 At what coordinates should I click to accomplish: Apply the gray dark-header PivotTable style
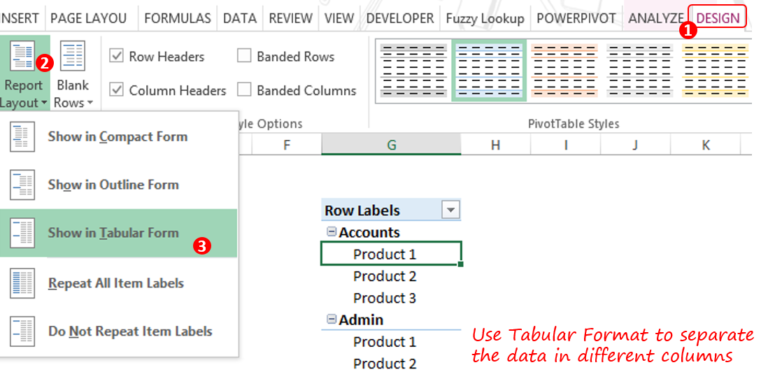pyautogui.click(x=413, y=71)
